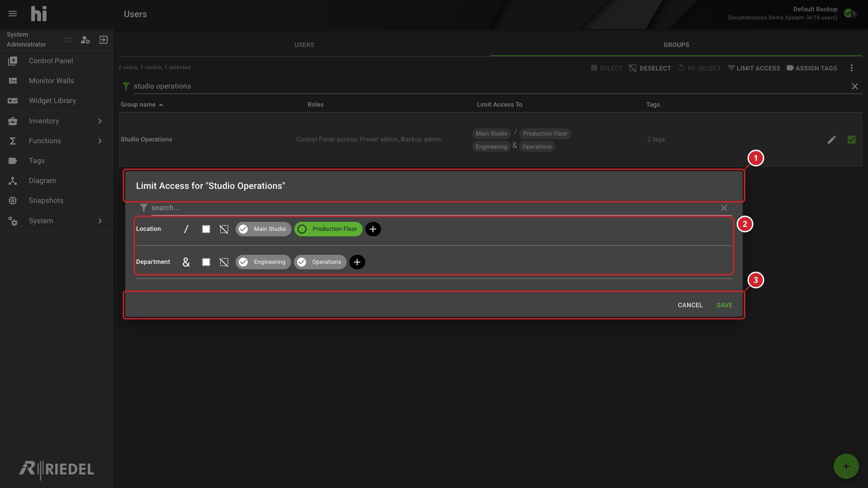
Task: Expand the System sidebar section
Action: [57, 221]
